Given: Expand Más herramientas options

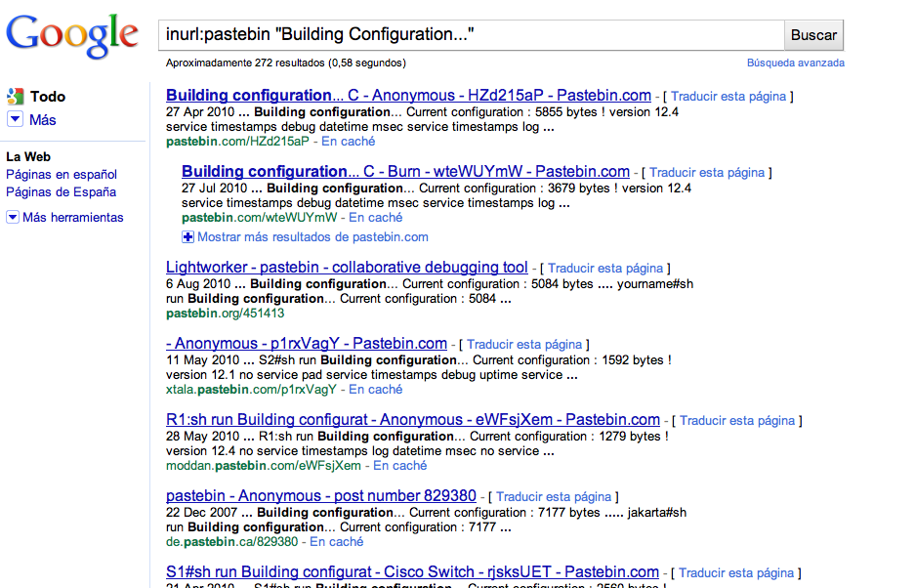Looking at the screenshot, I should point(13,217).
